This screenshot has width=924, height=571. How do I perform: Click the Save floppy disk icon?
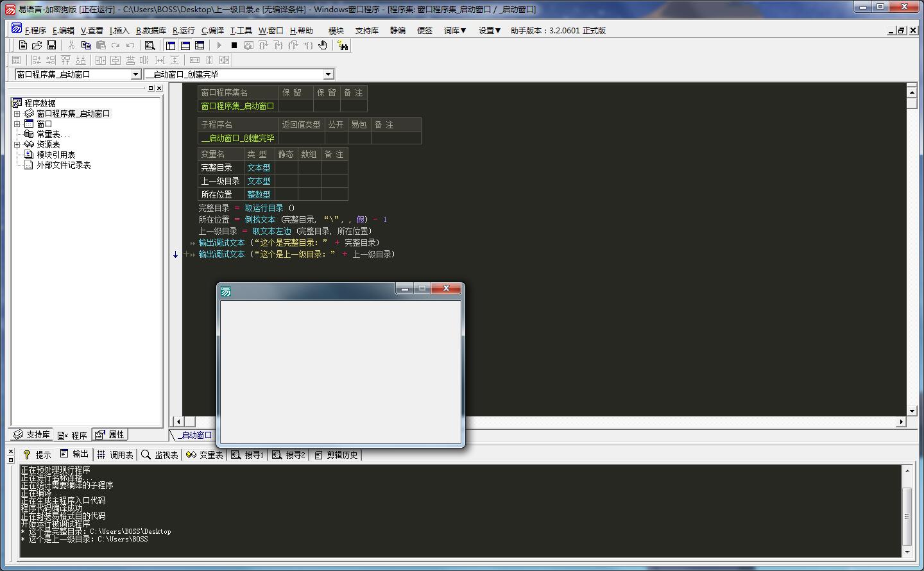[51, 45]
